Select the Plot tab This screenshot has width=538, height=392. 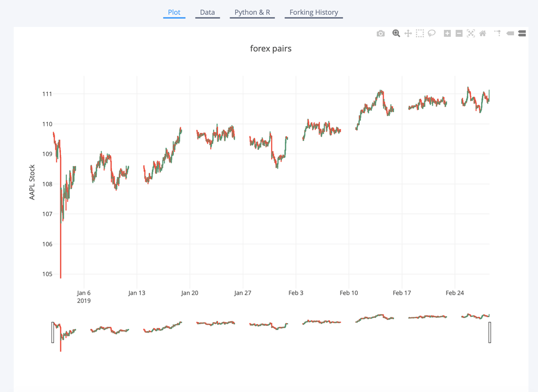click(x=174, y=12)
